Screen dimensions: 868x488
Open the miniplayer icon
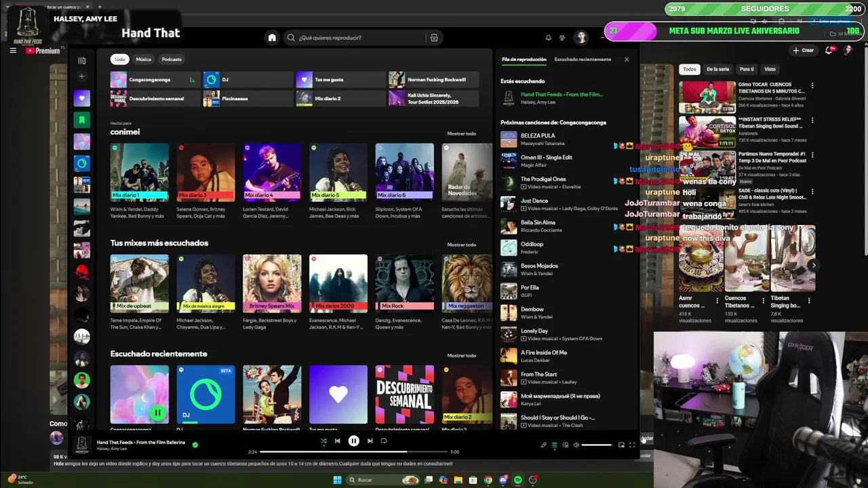click(621, 445)
